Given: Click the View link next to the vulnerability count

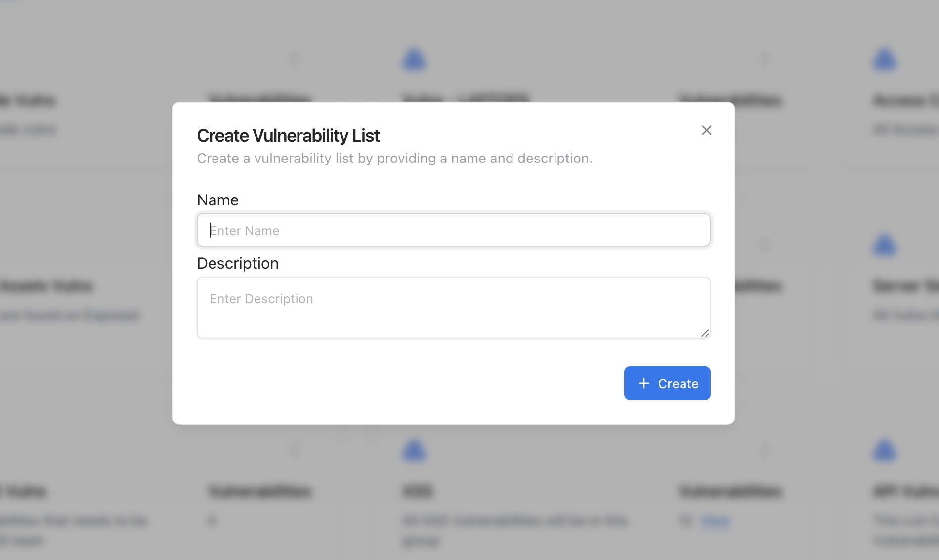Looking at the screenshot, I should 715,521.
